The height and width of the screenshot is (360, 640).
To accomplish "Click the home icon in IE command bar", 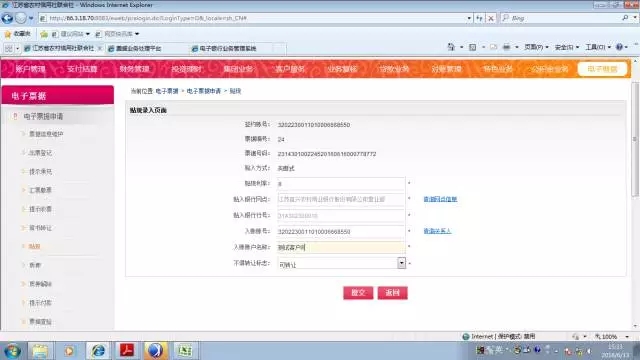I will coord(451,47).
